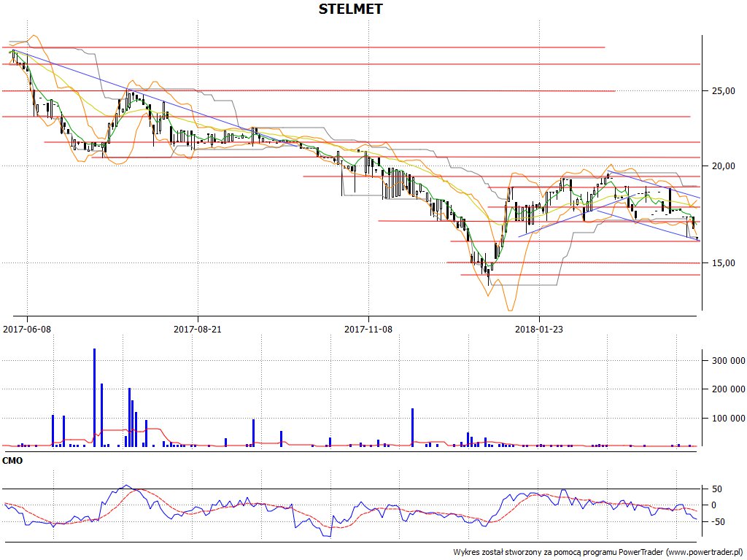Click the 25,00 price axis label
Screen dimensions: 747x560
coord(723,90)
